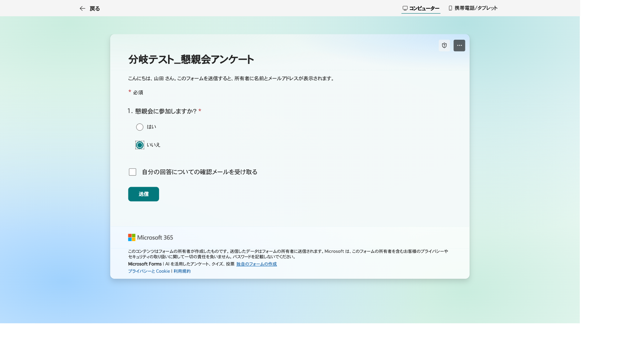The height and width of the screenshot is (359, 644).
Task: Click the Microsoft Forms footer text
Action: coord(145,264)
